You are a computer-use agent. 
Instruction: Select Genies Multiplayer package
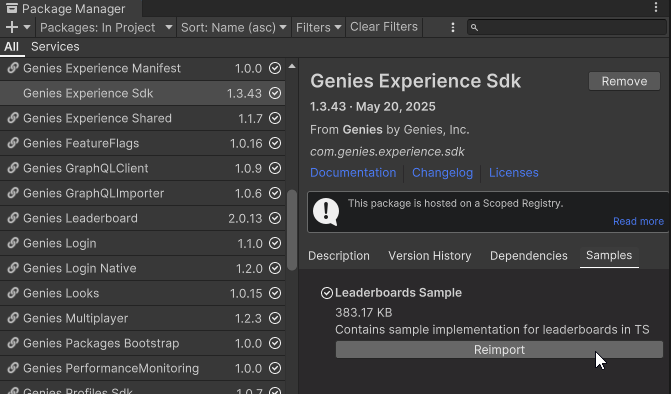pyautogui.click(x=143, y=318)
